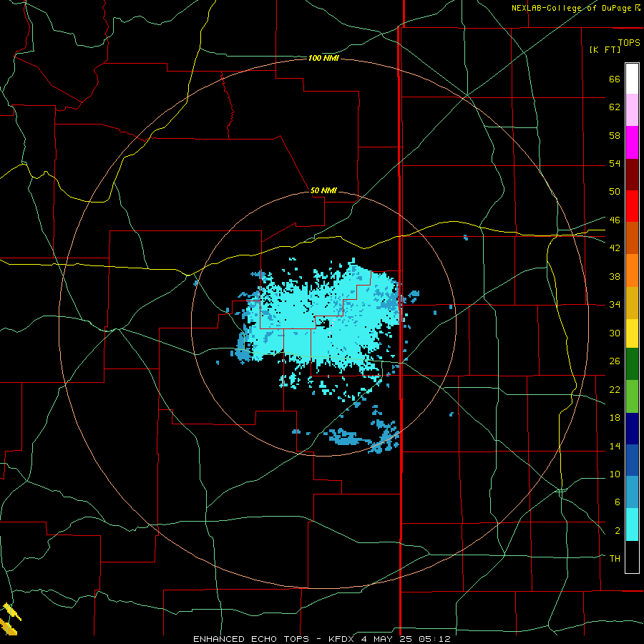Viewport: 644px width, 644px height.
Task: Click the legend value "6"
Action: 617,502
